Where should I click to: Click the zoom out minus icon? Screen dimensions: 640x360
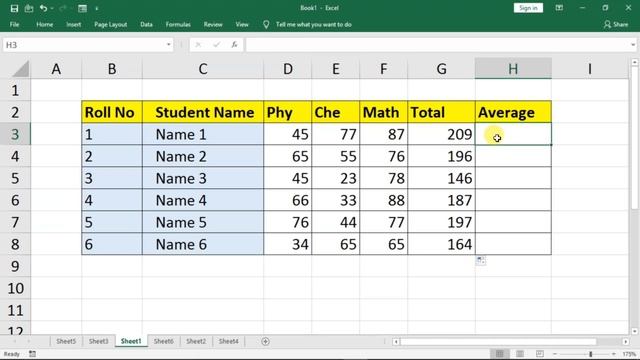(555, 354)
